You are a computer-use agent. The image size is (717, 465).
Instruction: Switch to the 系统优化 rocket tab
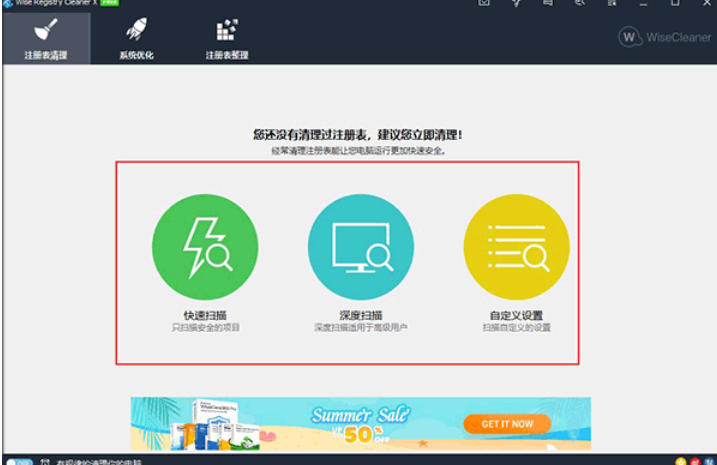136,38
